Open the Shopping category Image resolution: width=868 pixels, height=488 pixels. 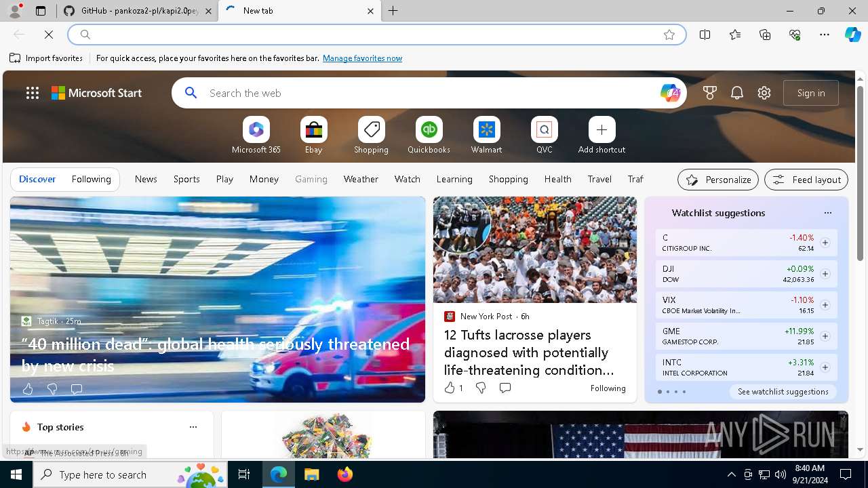508,179
